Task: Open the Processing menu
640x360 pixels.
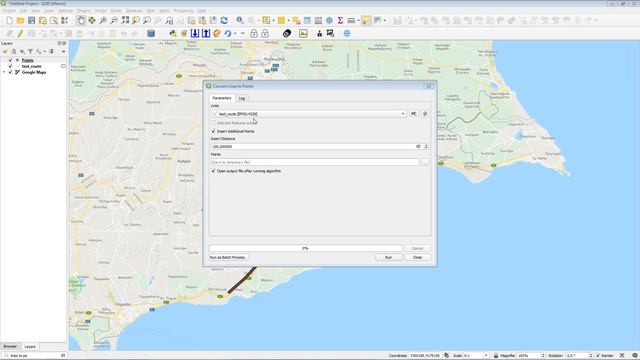Action: tap(183, 11)
